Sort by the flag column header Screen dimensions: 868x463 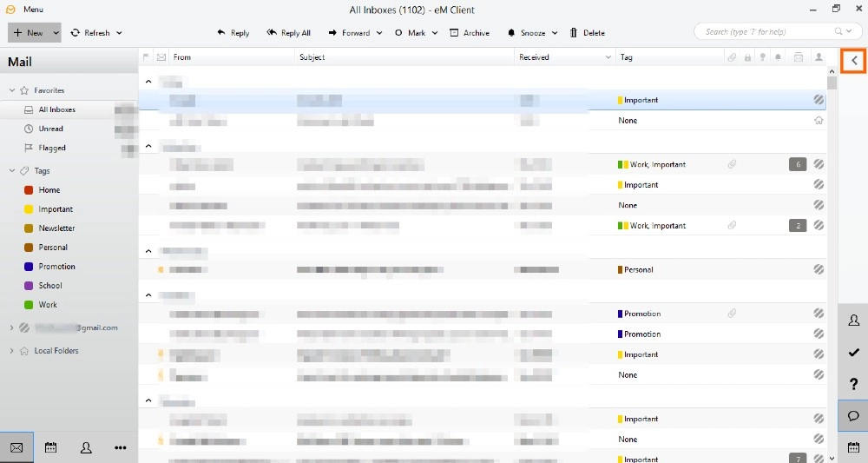[x=146, y=57]
